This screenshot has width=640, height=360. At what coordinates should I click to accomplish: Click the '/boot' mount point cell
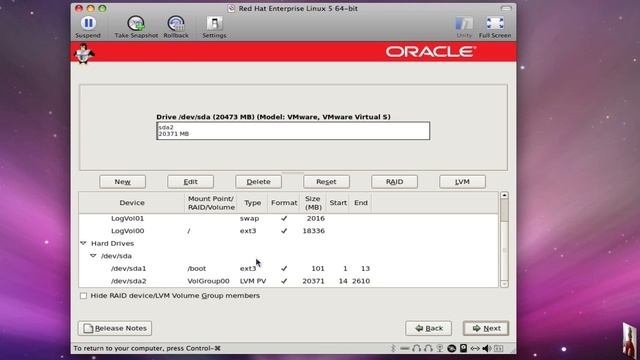click(197, 269)
